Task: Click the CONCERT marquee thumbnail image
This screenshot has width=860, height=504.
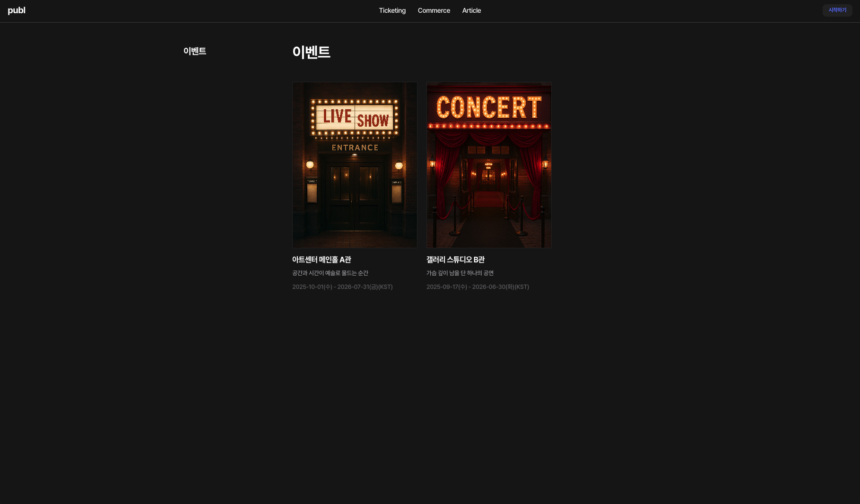Action: tap(489, 165)
